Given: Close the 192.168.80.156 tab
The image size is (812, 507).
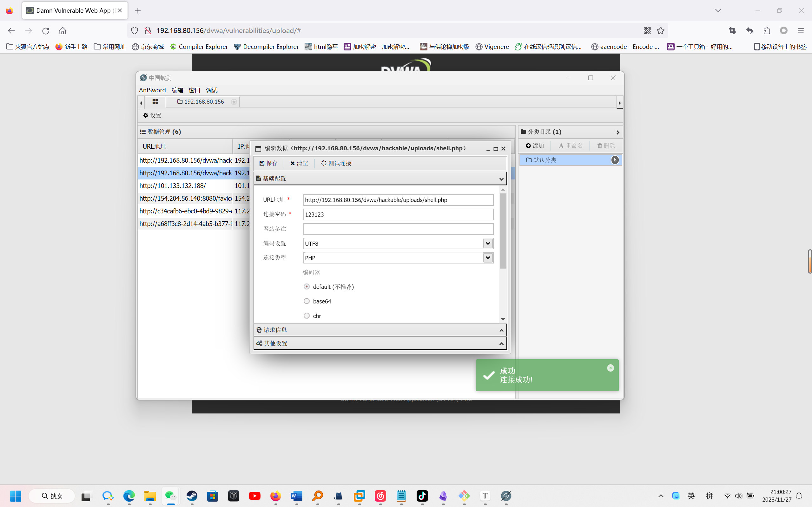Looking at the screenshot, I should coord(234,101).
